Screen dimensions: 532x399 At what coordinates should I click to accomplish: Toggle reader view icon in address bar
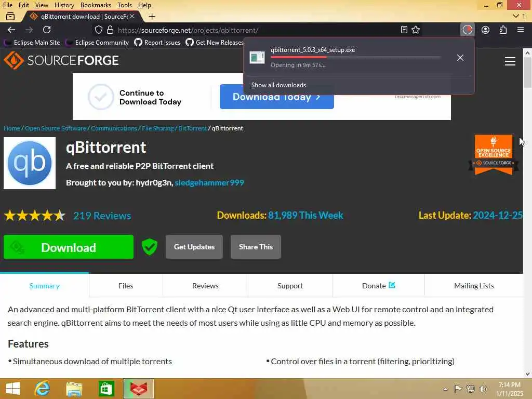[404, 30]
